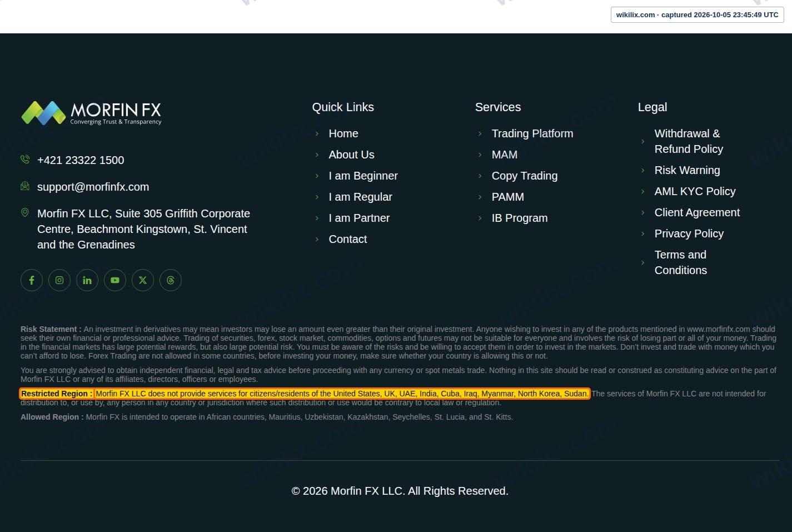The width and height of the screenshot is (792, 532).
Task: Click the location pin icon beside address
Action: [25, 212]
